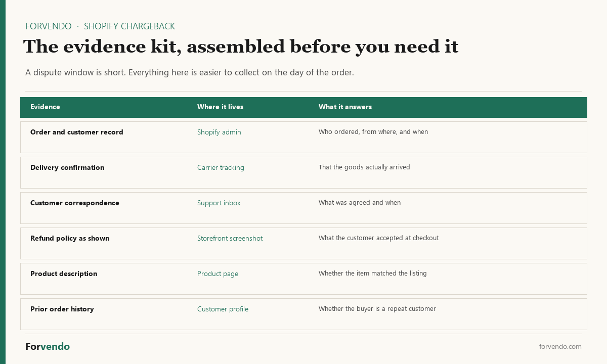Click the 'Shopify admin' cell
Viewport: 607px width, 364px height.
219,132
